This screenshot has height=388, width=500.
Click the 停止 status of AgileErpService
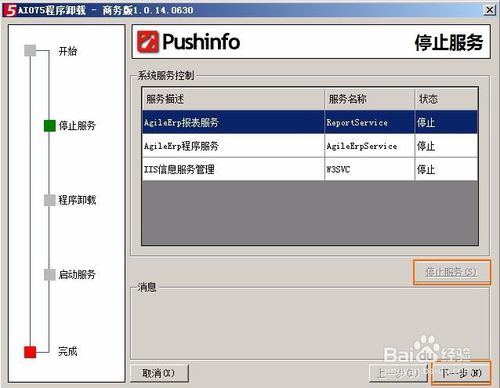click(x=446, y=146)
